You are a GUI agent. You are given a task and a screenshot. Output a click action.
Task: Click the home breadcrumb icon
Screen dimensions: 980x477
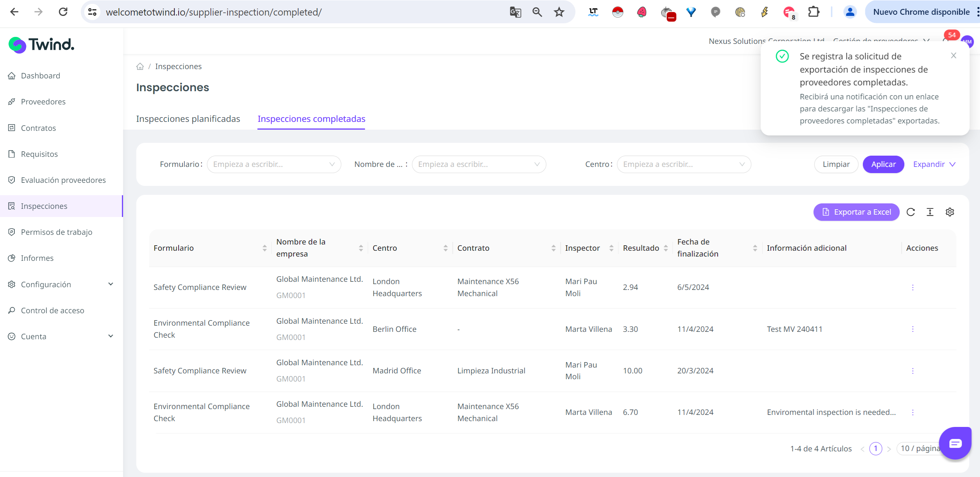(140, 66)
